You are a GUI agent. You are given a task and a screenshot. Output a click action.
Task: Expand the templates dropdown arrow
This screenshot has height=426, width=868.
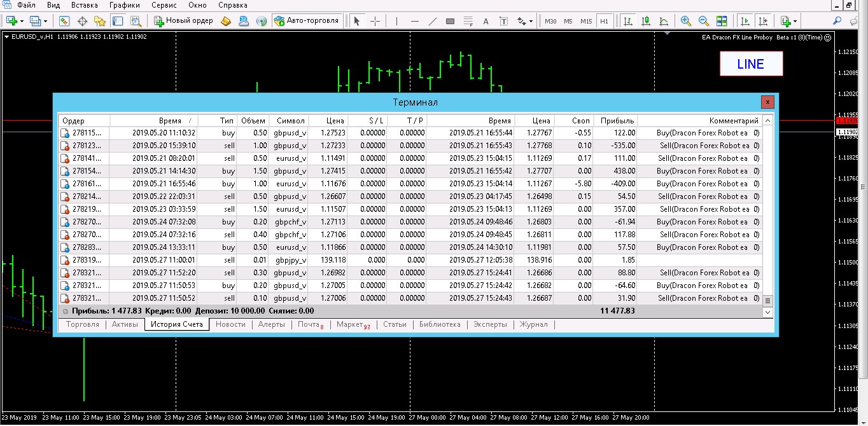point(795,21)
